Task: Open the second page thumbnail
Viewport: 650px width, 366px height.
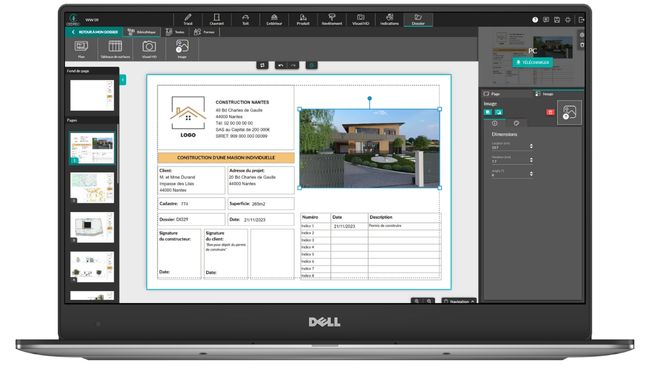Action: tap(92, 187)
